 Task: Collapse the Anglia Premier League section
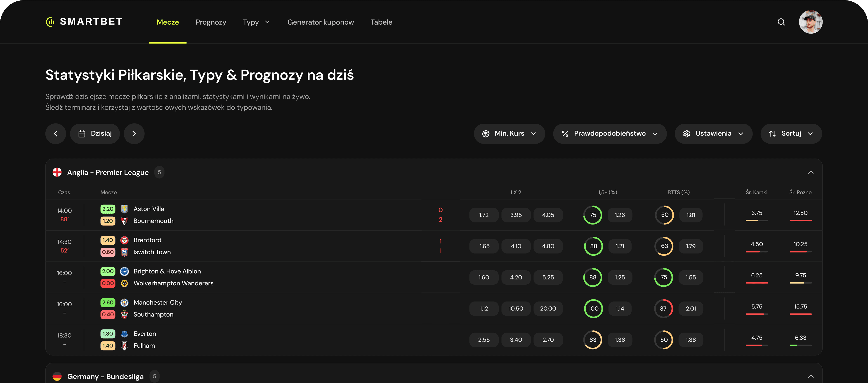tap(811, 172)
